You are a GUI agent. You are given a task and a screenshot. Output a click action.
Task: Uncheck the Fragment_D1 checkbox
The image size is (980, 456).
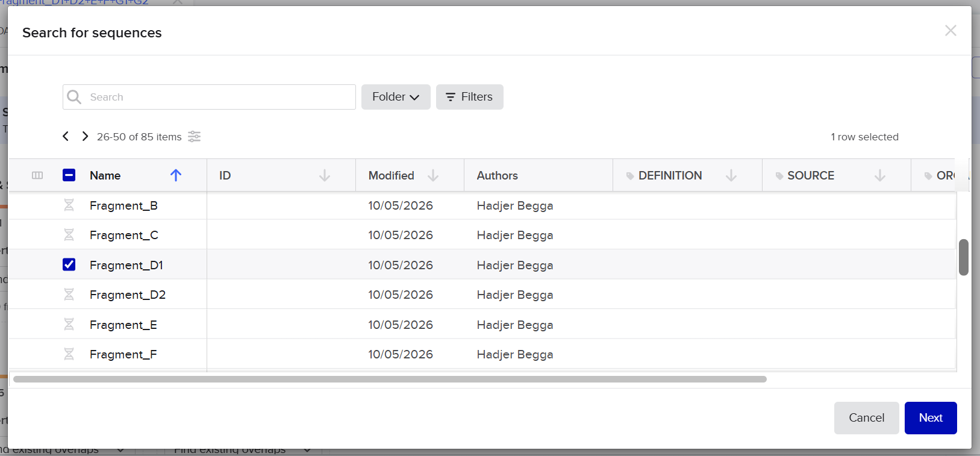(x=69, y=264)
